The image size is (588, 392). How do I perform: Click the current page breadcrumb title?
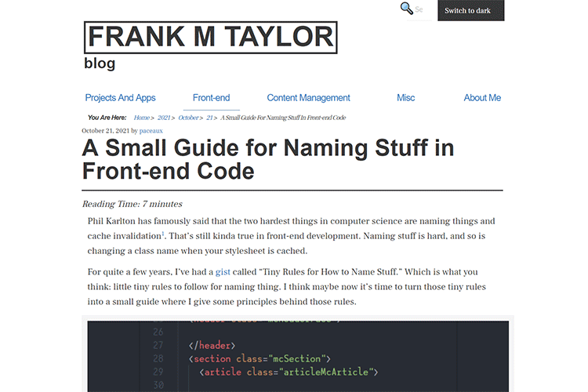coord(283,118)
